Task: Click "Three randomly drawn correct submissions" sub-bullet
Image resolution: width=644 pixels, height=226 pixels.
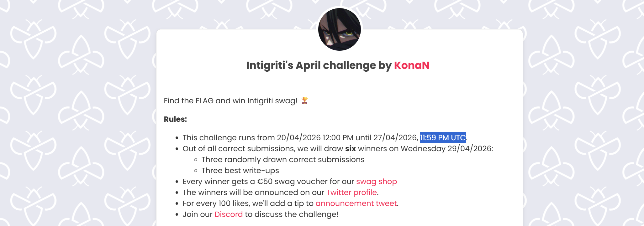Action: point(283,160)
